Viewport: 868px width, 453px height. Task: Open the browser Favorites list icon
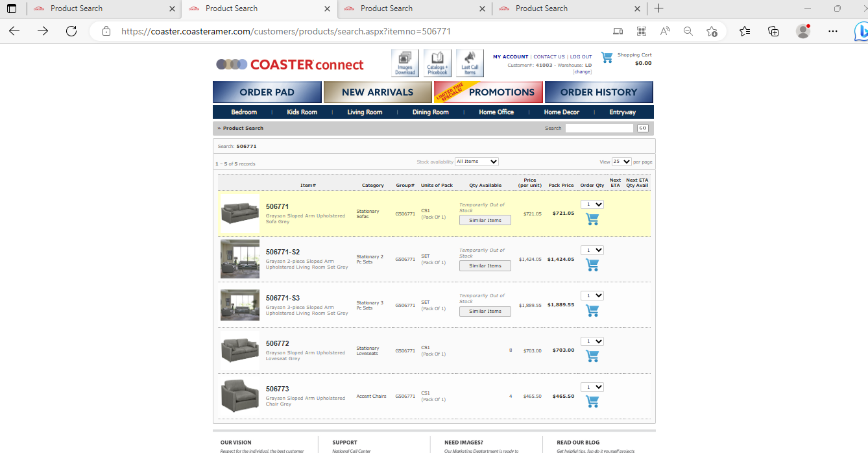(745, 31)
